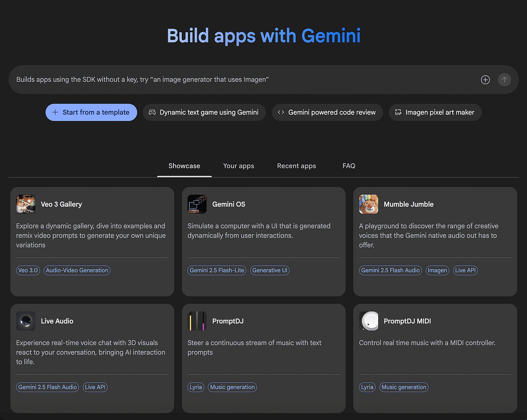This screenshot has height=420, width=527.
Task: Click the Generative UI tag
Action: (270, 270)
